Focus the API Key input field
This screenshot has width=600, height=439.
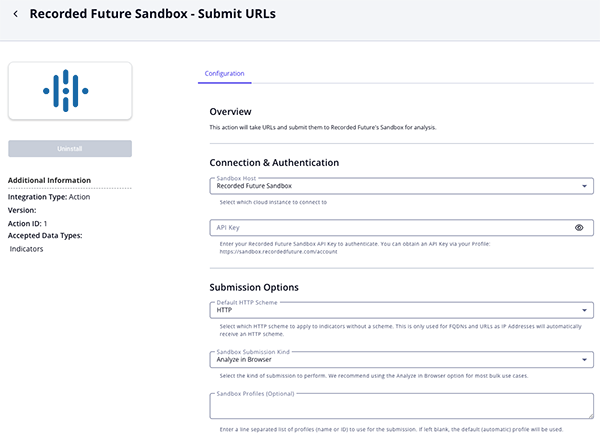coord(401,228)
